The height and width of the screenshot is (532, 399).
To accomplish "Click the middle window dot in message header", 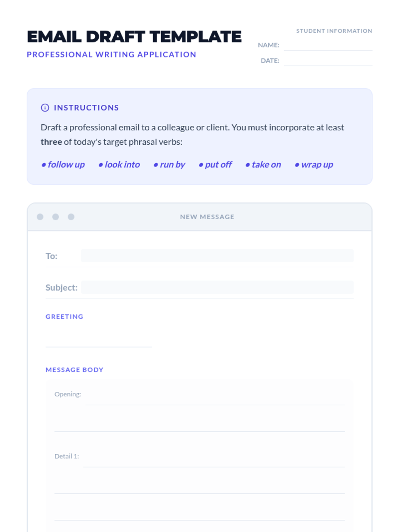I will pos(56,217).
